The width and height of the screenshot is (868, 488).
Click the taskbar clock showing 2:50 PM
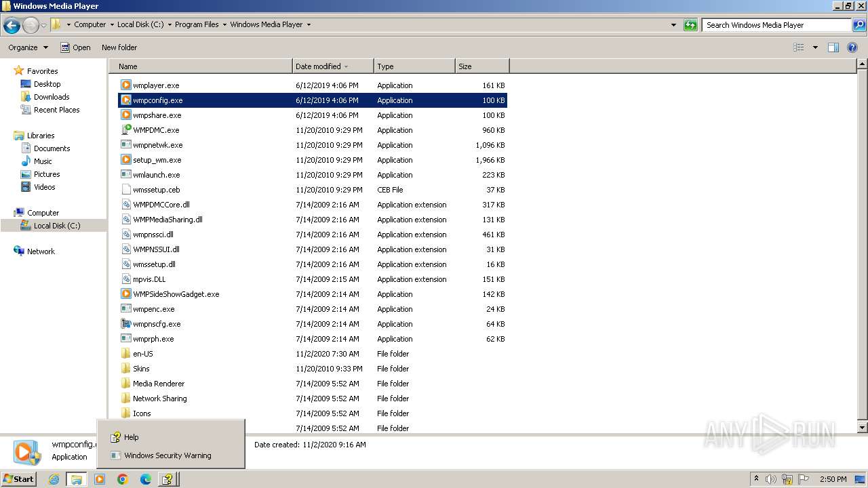tap(833, 479)
